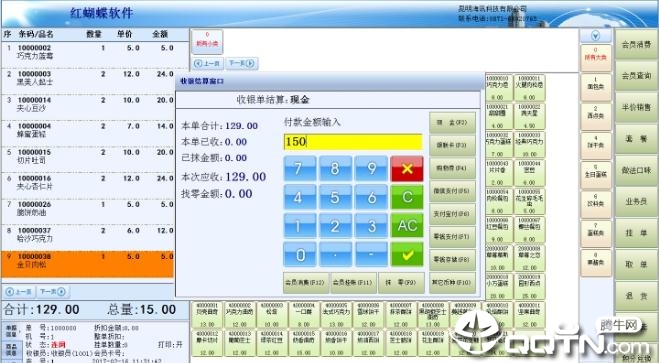Select order row 10000016

(x=88, y=186)
